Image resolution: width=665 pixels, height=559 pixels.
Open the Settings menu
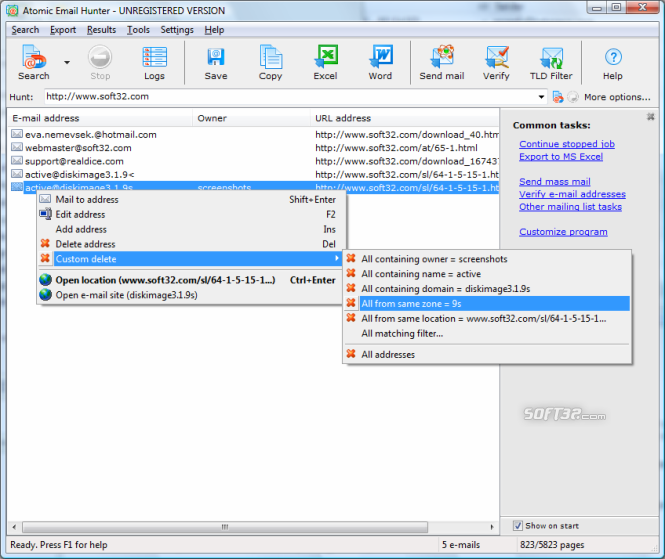coord(177,30)
